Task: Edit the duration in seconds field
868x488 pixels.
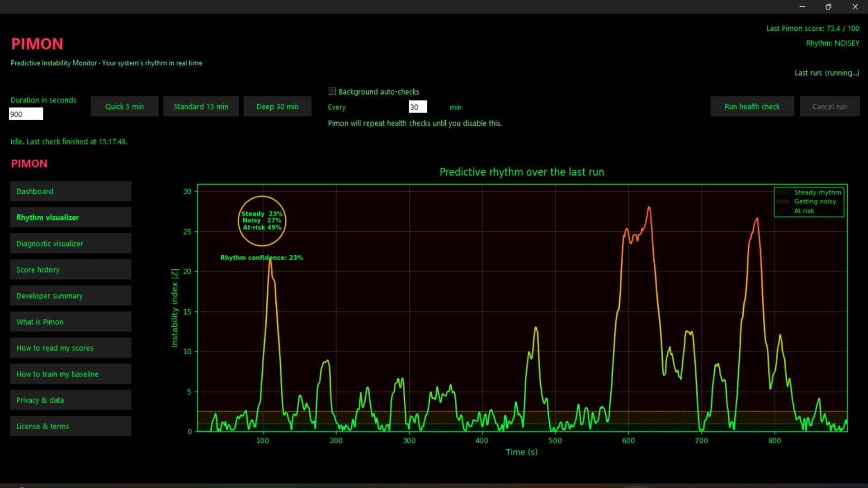Action: (x=26, y=114)
